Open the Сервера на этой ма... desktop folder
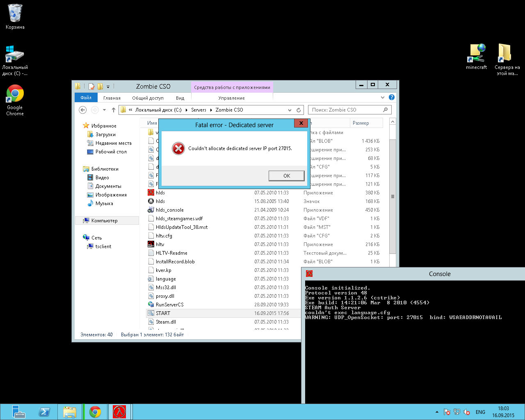This screenshot has width=525, height=420. (507, 59)
